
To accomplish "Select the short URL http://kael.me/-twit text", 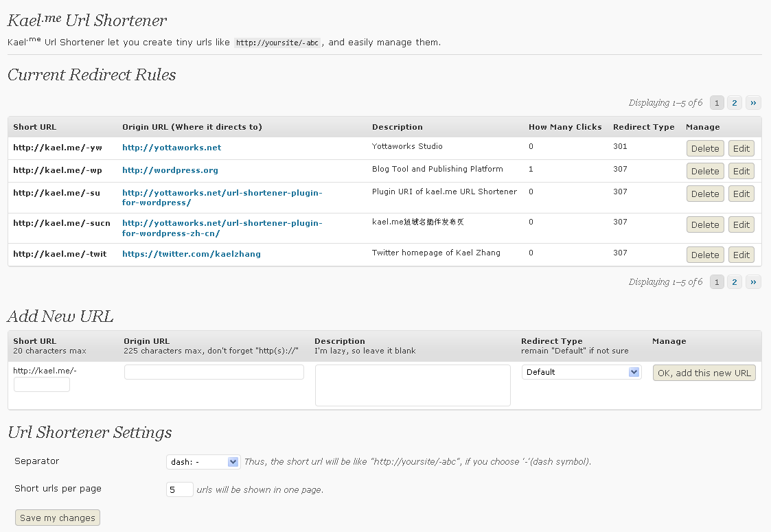I will 60,254.
